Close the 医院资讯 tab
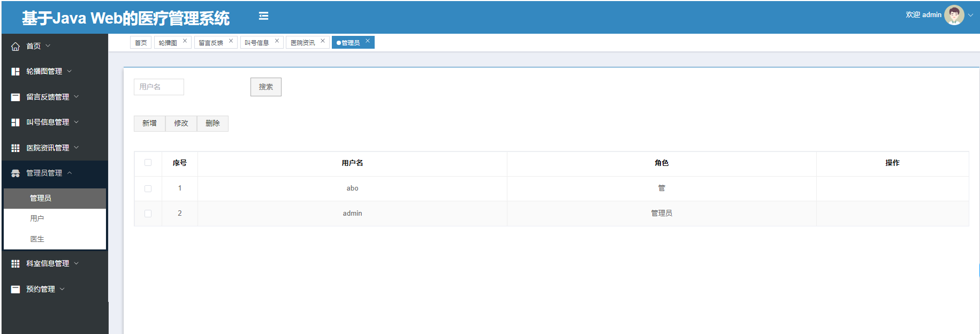The image size is (980, 334). pos(323,41)
